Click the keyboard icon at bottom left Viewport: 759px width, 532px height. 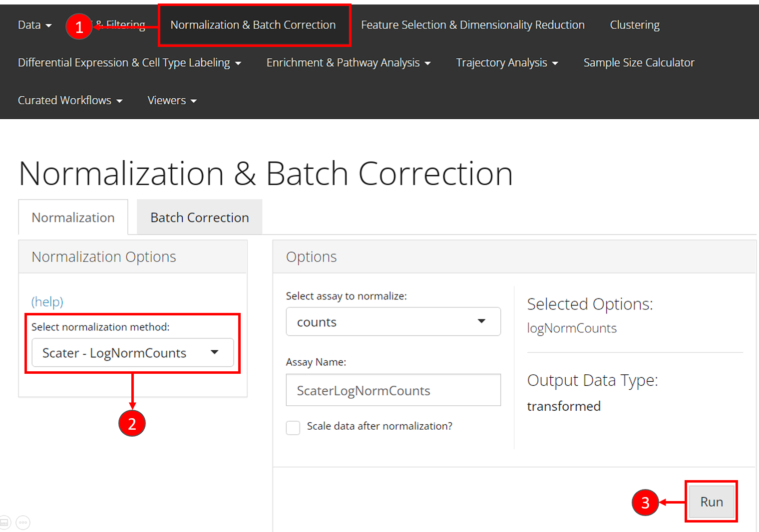[x=4, y=523]
